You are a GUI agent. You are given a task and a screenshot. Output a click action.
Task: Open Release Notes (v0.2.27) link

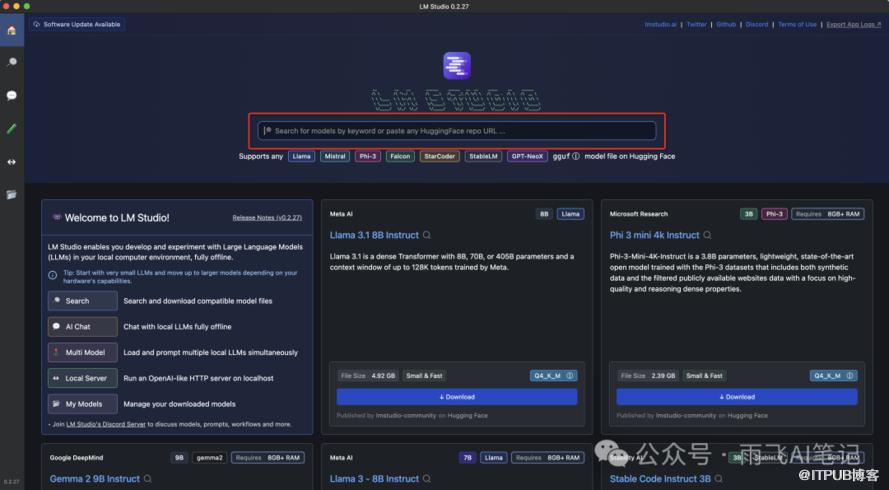267,218
